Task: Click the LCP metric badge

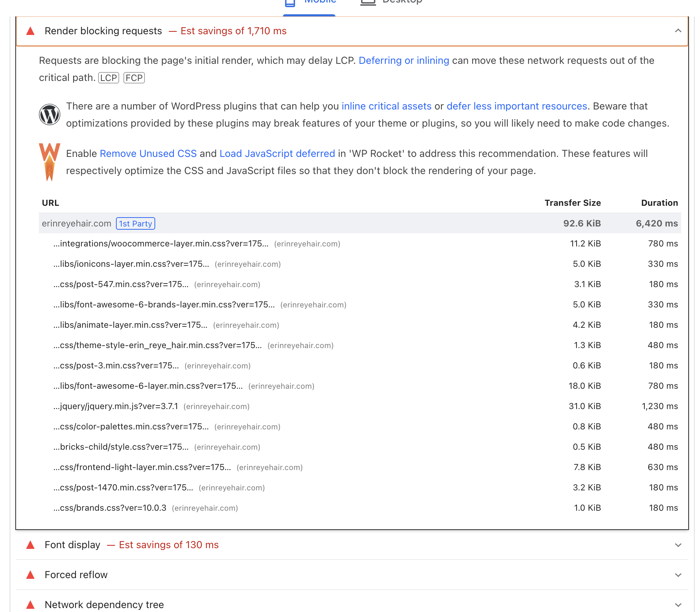Action: pyautogui.click(x=108, y=78)
